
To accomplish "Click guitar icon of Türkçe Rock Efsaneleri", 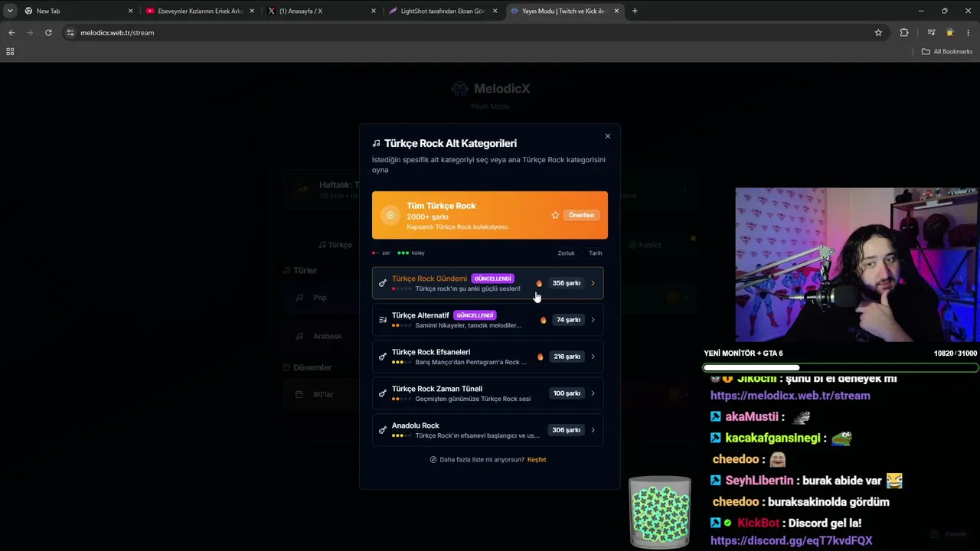I will (383, 357).
